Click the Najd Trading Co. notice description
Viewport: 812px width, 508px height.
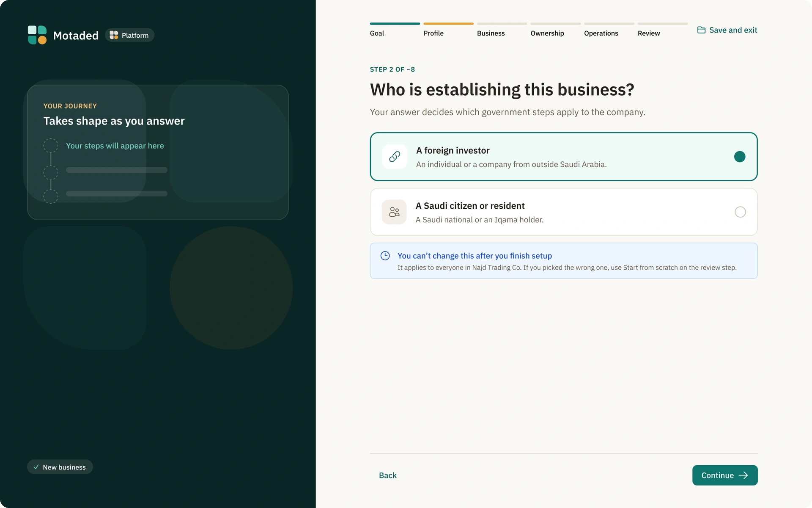[567, 268]
